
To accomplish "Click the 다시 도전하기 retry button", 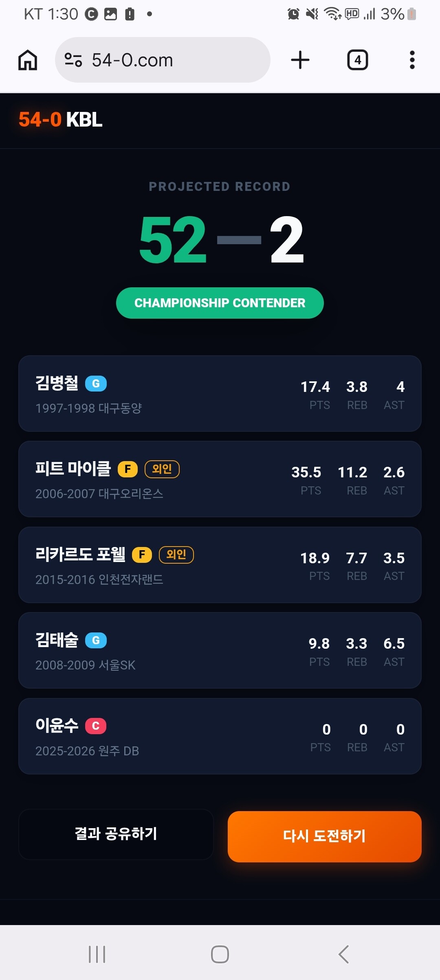I will click(325, 836).
